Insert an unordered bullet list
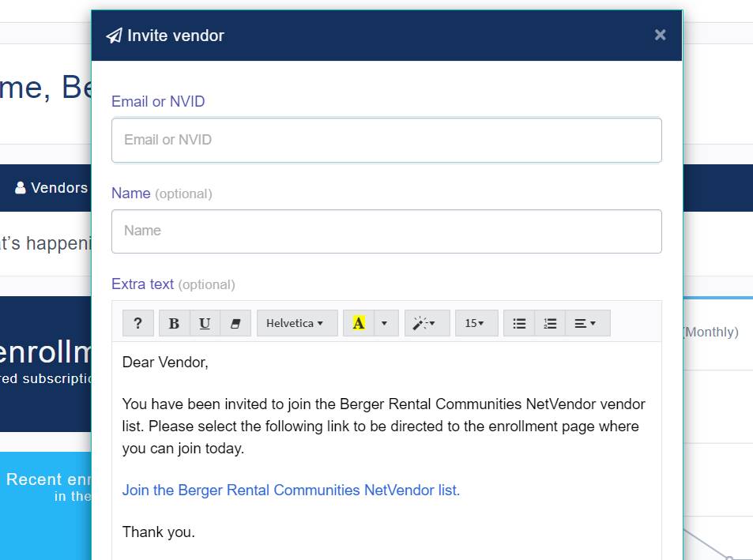The image size is (753, 560). (x=519, y=323)
